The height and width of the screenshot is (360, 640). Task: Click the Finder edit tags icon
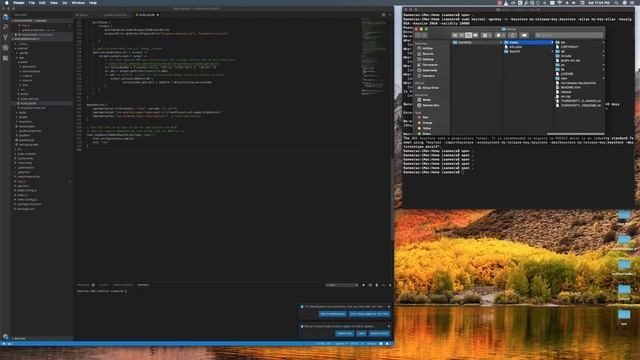[x=524, y=36]
